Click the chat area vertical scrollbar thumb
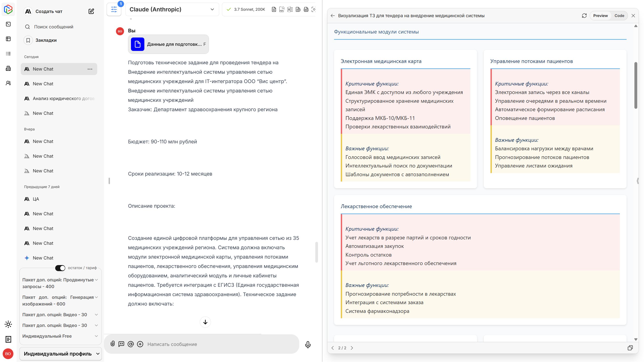Image resolution: width=644 pixels, height=362 pixels. [316, 252]
